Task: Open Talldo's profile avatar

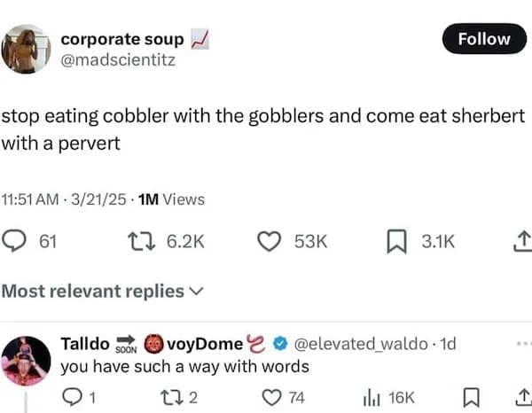Action: [x=26, y=361]
